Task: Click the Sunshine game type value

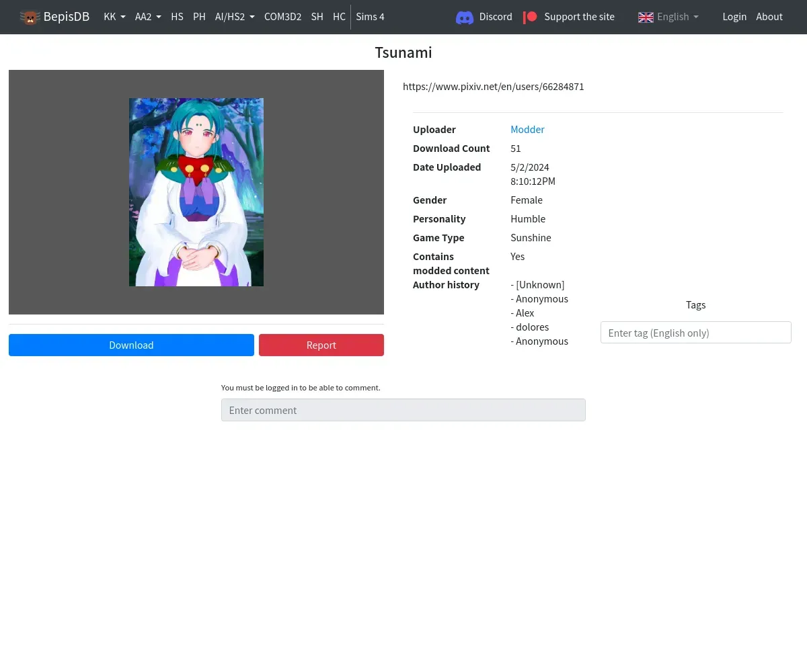Action: 531,237
